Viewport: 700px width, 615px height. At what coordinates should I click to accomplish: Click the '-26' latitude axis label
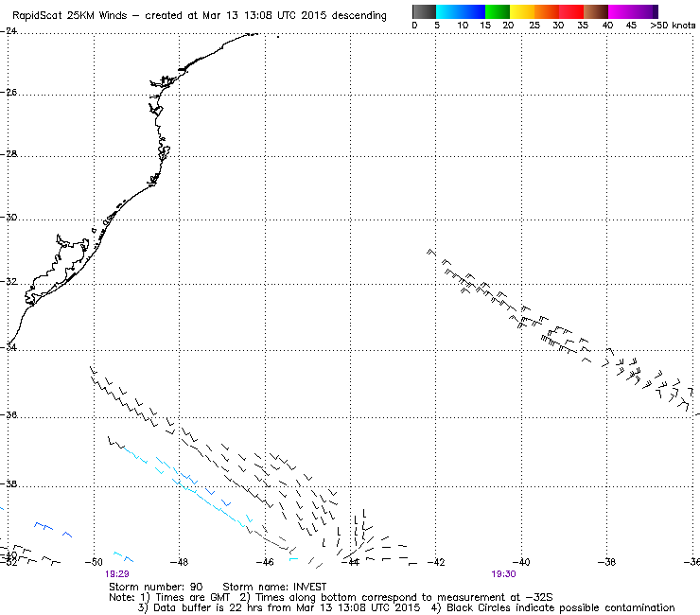coord(9,93)
